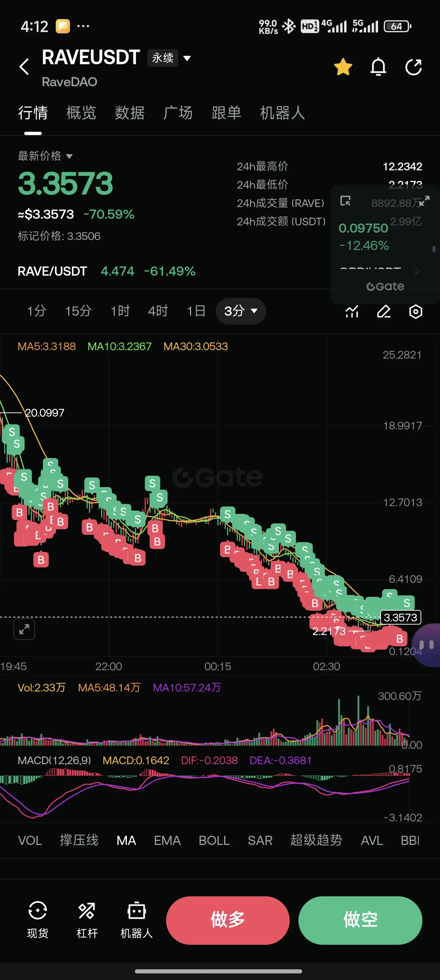This screenshot has height=980, width=440.
Task: Tap the RaveDAO subtitle text
Action: (x=70, y=82)
